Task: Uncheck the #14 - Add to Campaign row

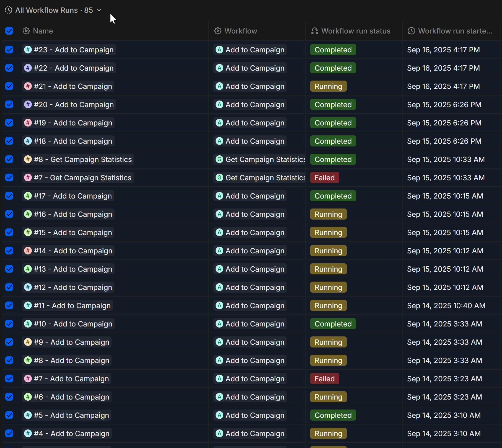Action: click(x=9, y=251)
